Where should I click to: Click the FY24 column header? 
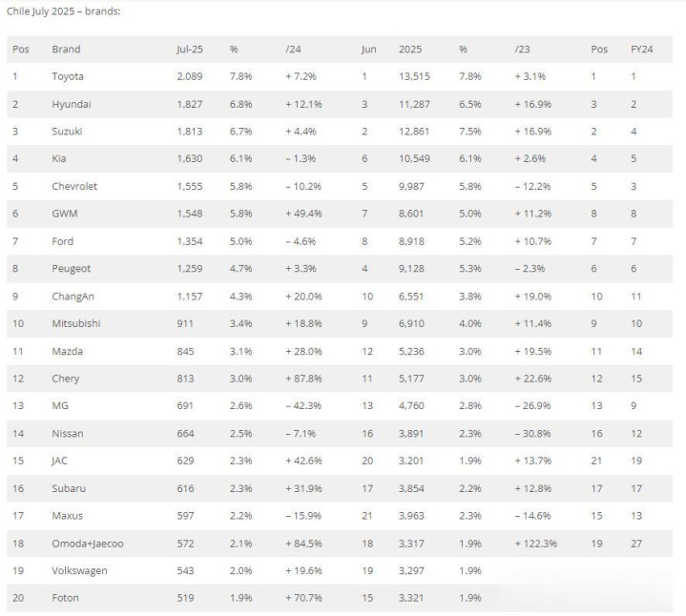(641, 49)
